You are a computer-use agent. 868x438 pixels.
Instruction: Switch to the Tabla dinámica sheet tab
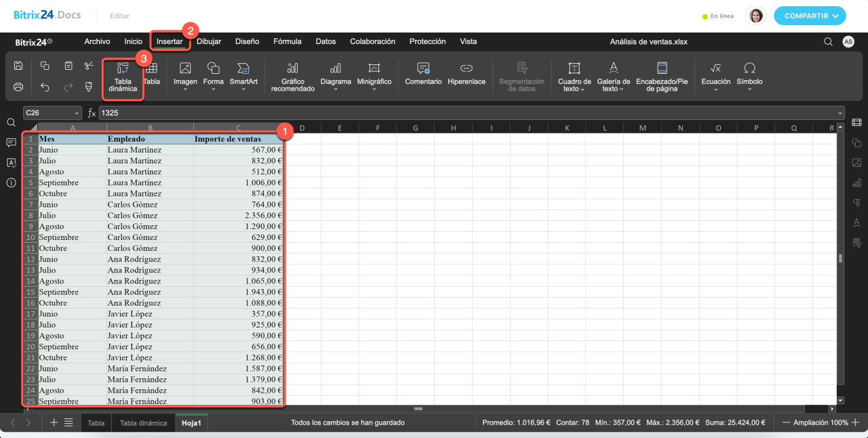pos(143,423)
